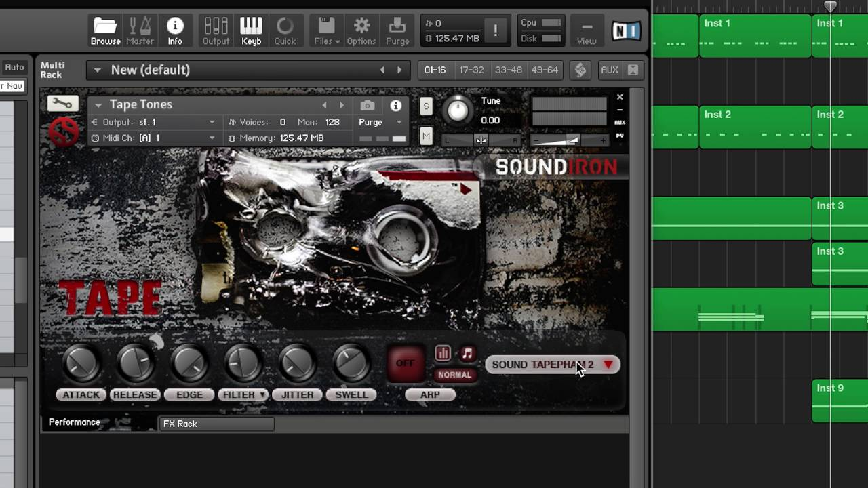Open the Options gear icon

pyautogui.click(x=361, y=31)
